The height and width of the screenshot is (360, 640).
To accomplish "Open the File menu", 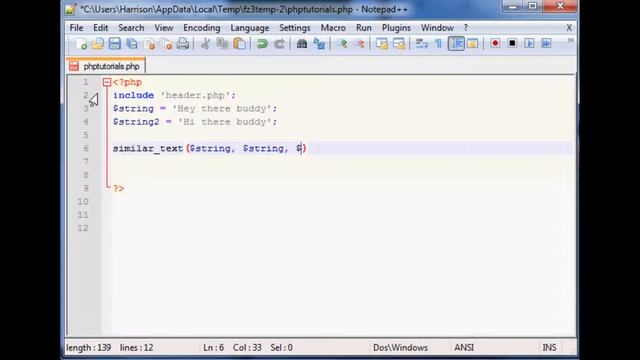I will click(76, 28).
